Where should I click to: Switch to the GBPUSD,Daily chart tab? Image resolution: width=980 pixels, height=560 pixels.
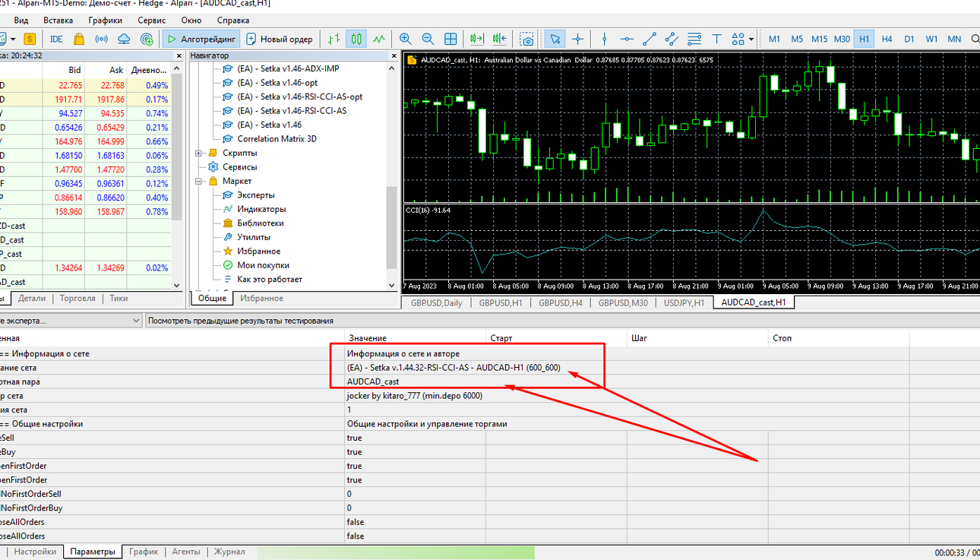tap(437, 302)
